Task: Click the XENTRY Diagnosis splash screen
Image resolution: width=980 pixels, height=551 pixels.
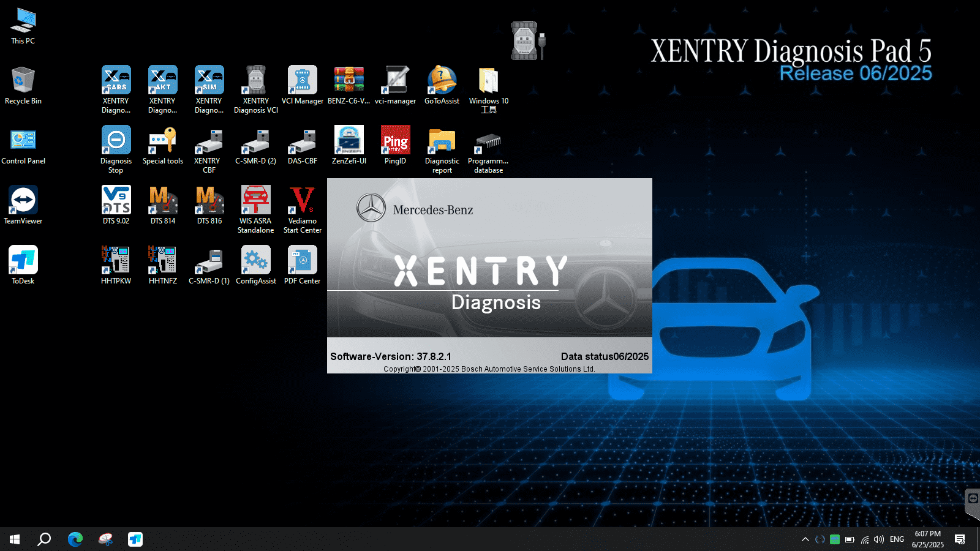Action: [489, 275]
